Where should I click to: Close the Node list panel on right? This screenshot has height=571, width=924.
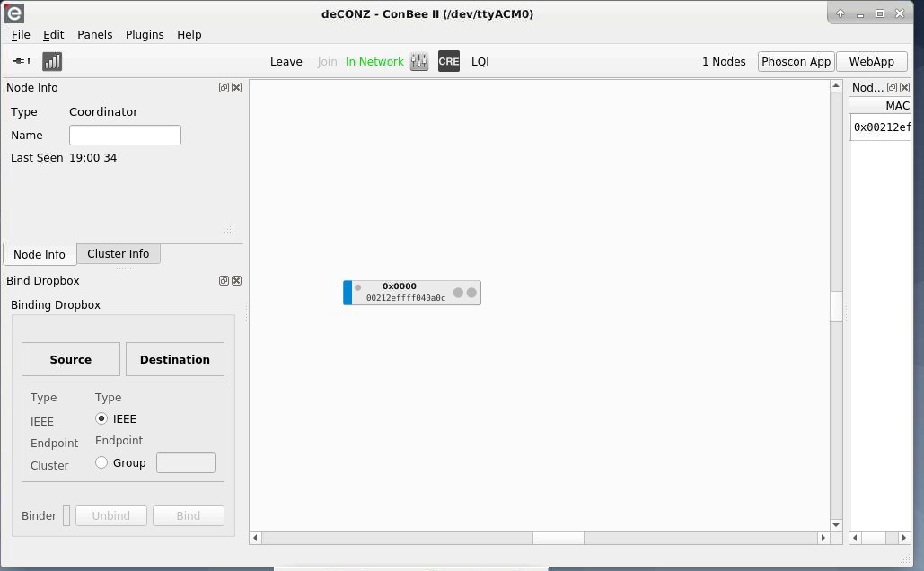point(904,88)
